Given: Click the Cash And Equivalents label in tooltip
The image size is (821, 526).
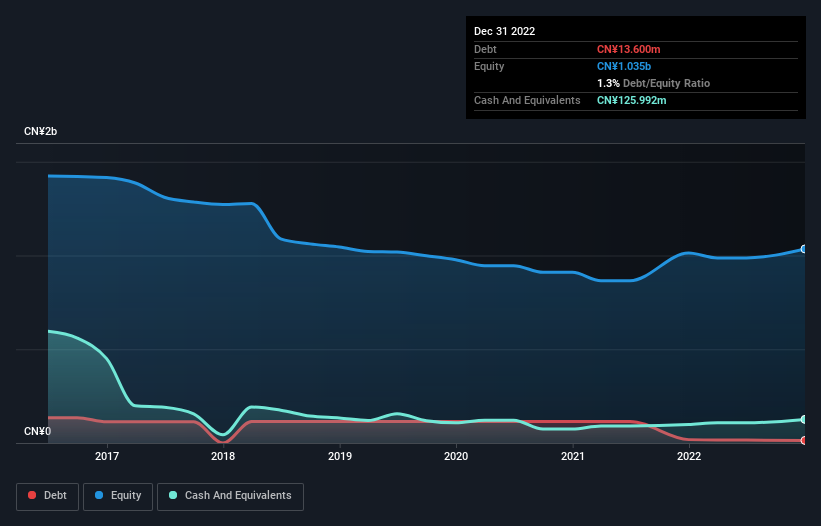Looking at the screenshot, I should point(527,100).
